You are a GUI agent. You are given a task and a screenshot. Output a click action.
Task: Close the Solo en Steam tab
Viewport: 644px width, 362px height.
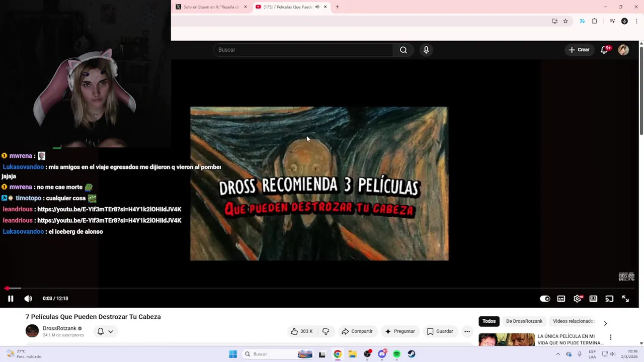246,7
